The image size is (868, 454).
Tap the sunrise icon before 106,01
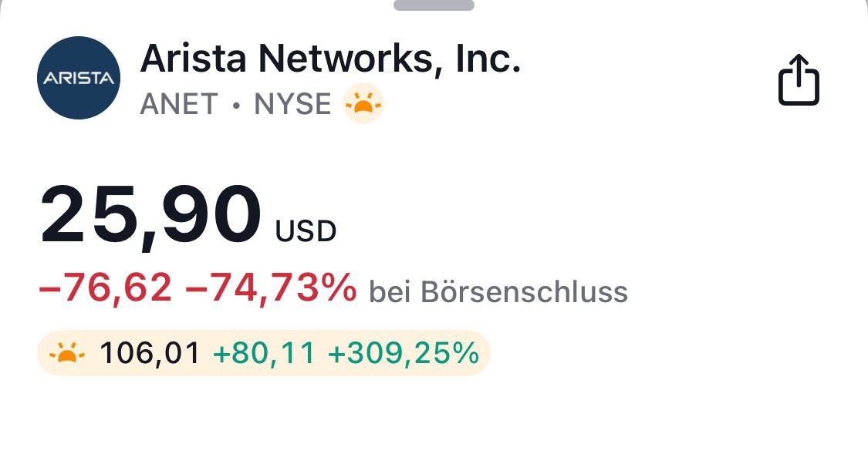pyautogui.click(x=66, y=354)
